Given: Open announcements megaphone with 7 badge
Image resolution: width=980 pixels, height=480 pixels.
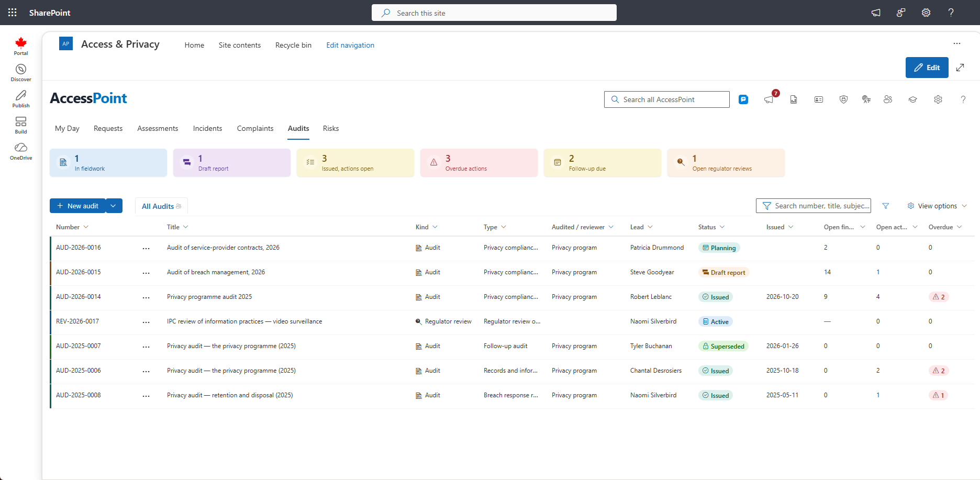Looking at the screenshot, I should (769, 99).
